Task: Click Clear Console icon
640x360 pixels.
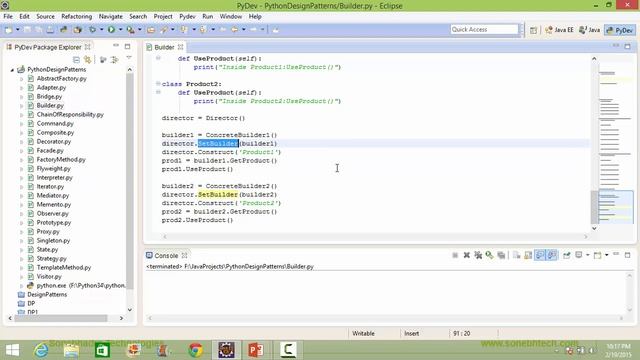Action: [x=516, y=255]
